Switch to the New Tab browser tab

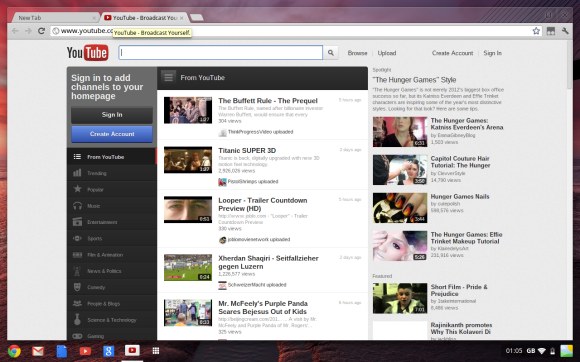point(55,17)
